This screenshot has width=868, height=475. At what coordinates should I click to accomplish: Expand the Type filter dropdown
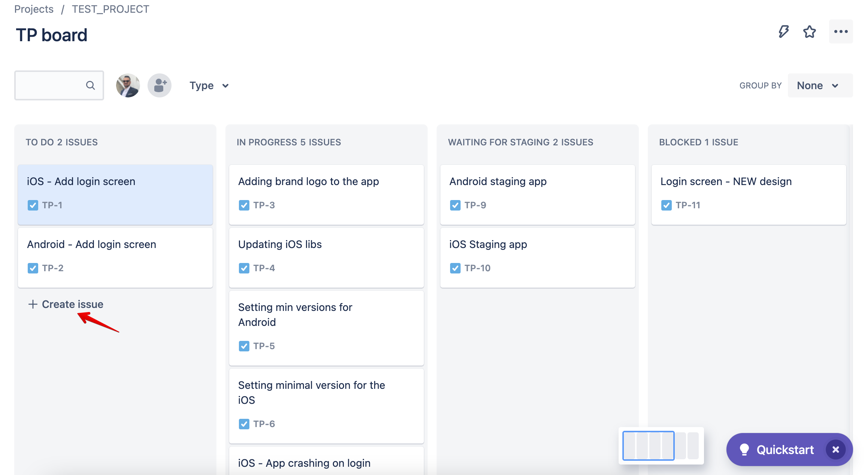209,86
